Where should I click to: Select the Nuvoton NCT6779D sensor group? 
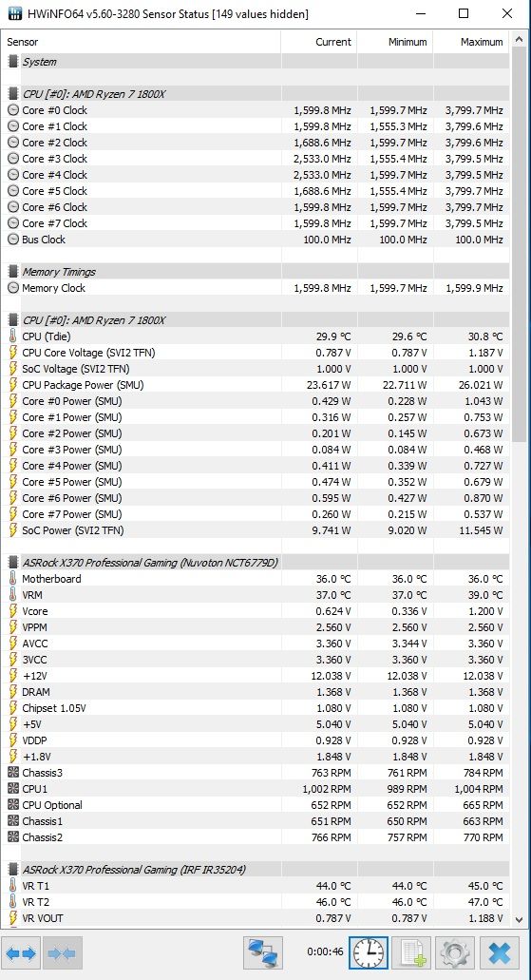255,563
